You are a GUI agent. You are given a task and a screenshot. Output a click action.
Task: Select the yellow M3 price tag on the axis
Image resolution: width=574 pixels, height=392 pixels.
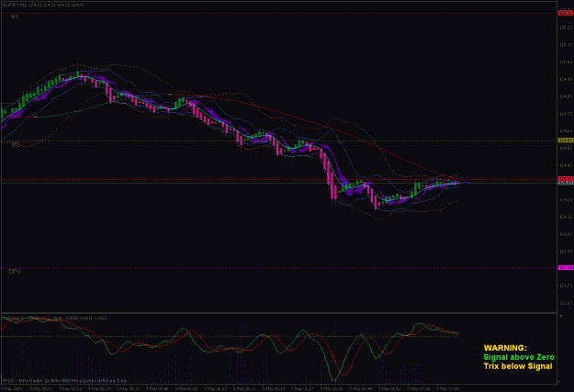coord(566,140)
